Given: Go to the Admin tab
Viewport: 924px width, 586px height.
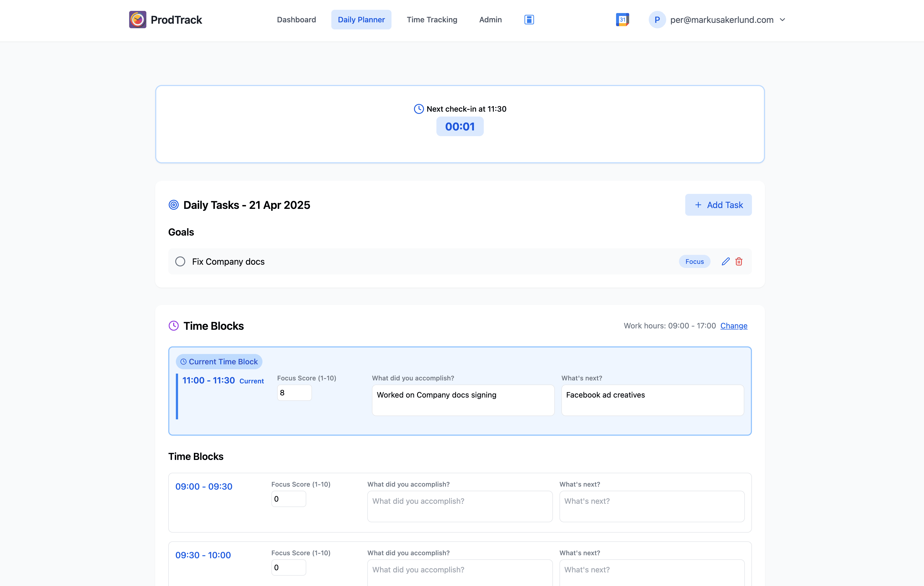Looking at the screenshot, I should 490,20.
